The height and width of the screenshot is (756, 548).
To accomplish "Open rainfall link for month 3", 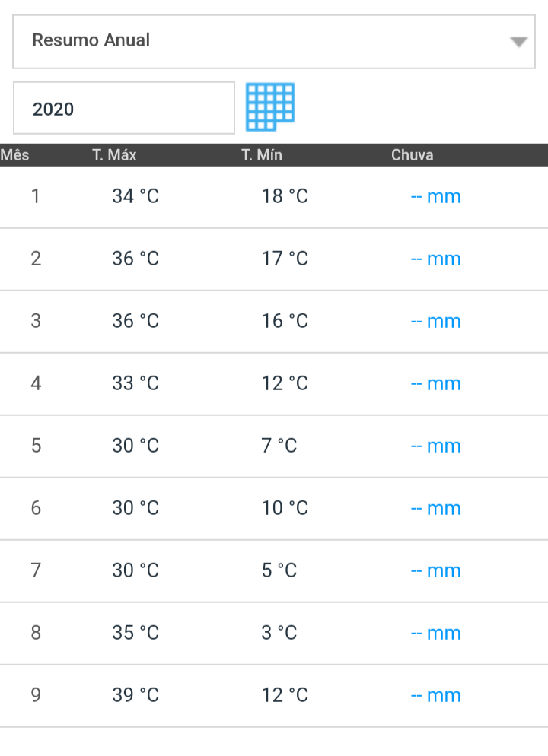I will point(435,321).
